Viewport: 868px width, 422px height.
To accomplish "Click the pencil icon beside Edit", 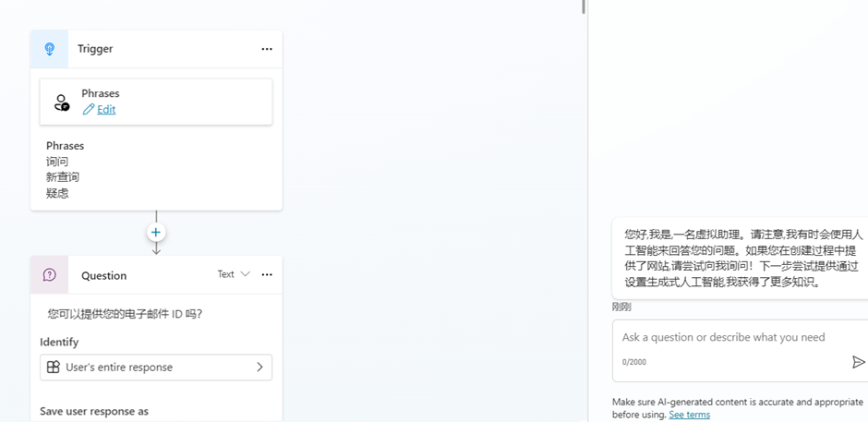I will tap(89, 109).
